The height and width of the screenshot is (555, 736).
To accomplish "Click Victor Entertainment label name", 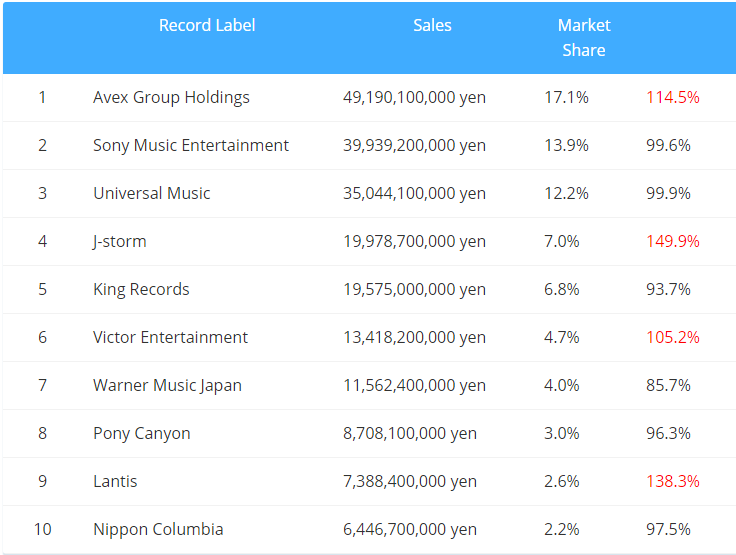I will pyautogui.click(x=170, y=337).
